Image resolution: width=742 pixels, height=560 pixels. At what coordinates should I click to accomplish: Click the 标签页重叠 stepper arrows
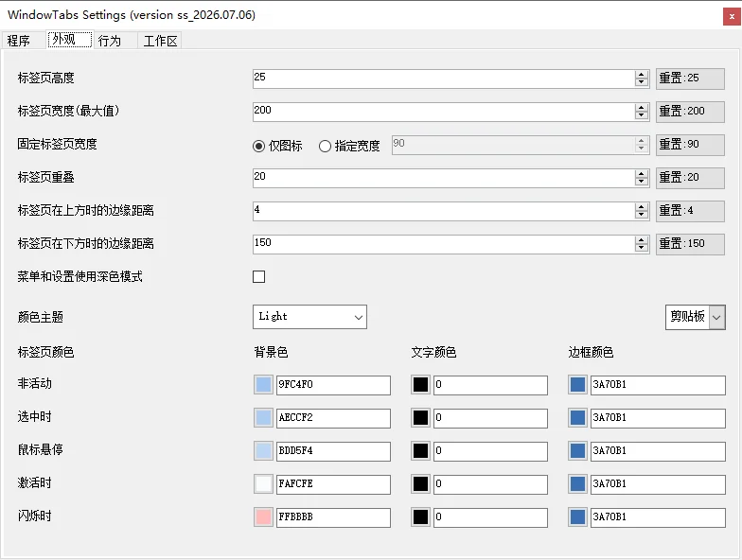pyautogui.click(x=642, y=178)
